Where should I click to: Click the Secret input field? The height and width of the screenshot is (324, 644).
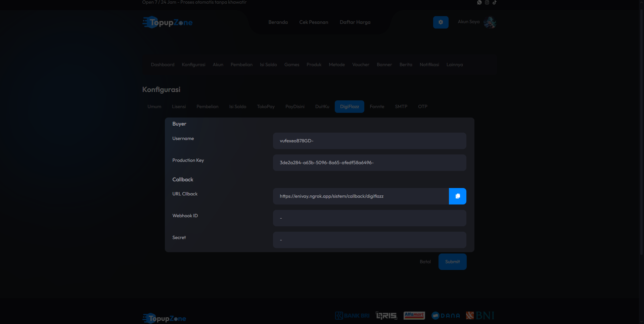(369, 240)
